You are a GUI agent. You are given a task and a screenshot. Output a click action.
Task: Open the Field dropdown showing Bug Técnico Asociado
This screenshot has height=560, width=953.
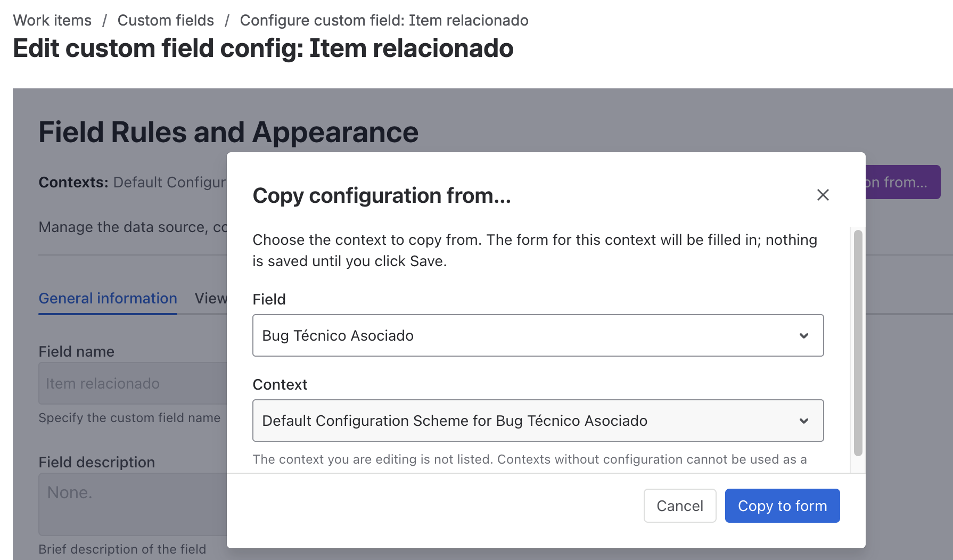(x=538, y=335)
